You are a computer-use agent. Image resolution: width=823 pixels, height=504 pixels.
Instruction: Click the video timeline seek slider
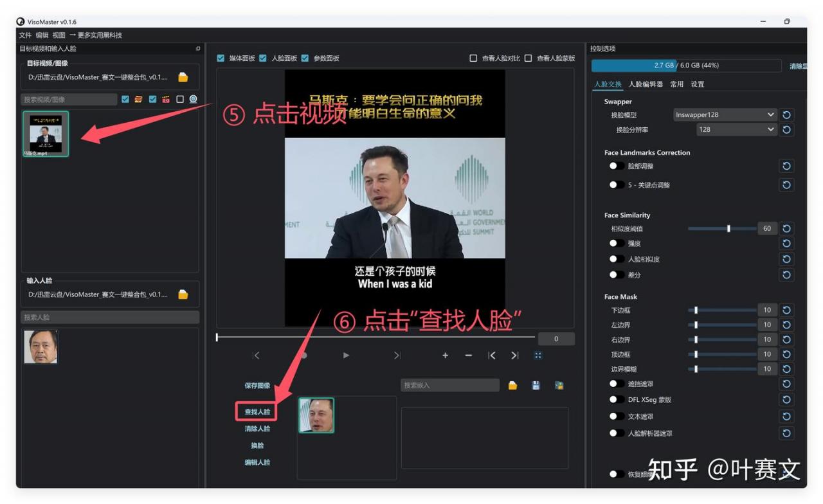click(x=375, y=337)
